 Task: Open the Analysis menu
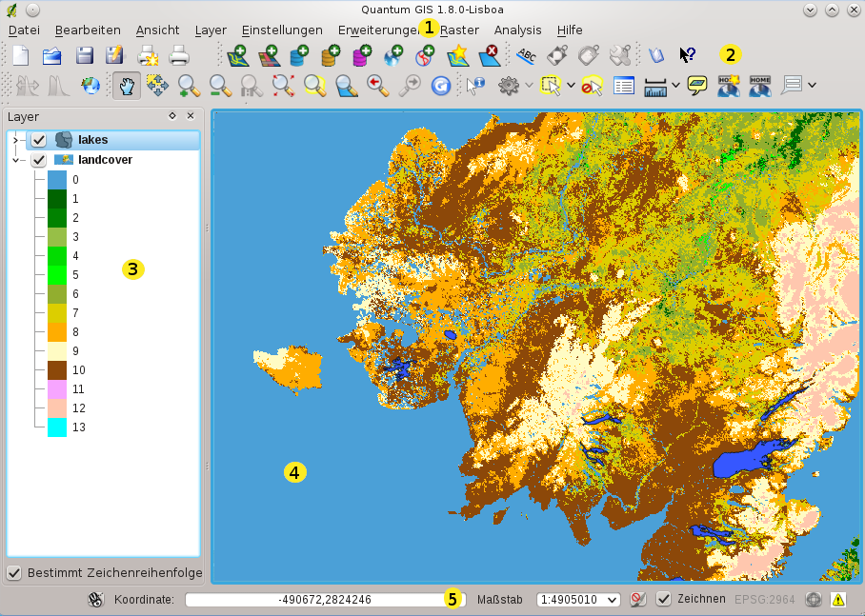click(518, 30)
